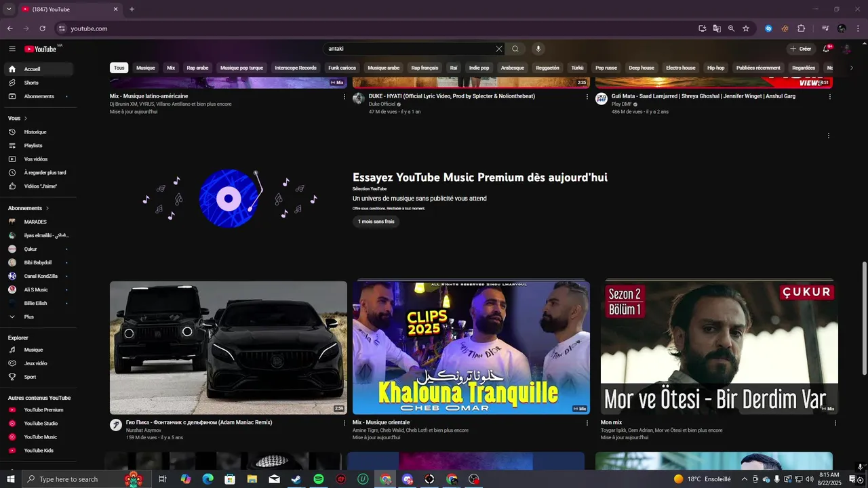Open the Nurshat Asymov channel link
The image size is (868, 488).
point(143,430)
